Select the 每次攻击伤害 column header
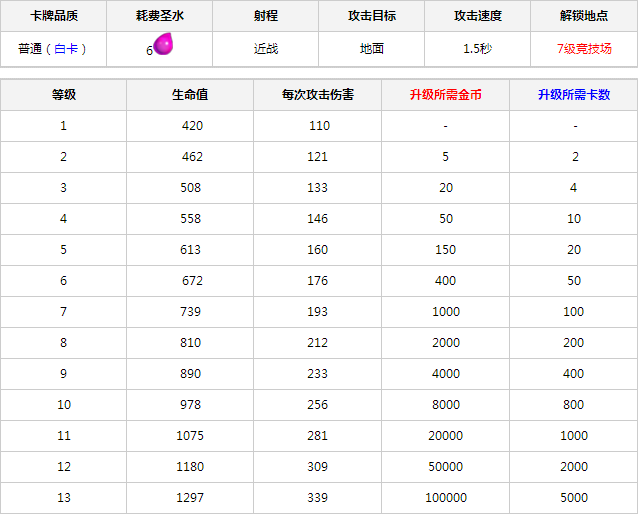 click(x=317, y=95)
